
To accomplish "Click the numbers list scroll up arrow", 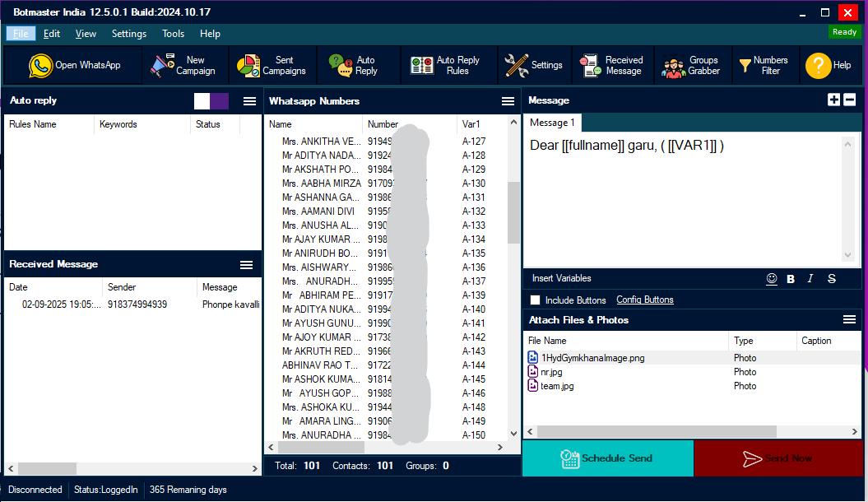I will click(513, 123).
